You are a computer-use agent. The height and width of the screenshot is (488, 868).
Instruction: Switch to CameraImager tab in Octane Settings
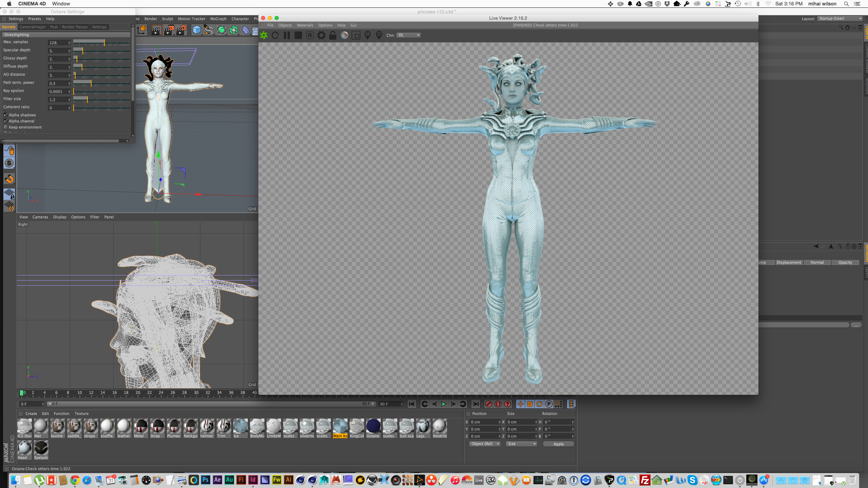coord(33,27)
